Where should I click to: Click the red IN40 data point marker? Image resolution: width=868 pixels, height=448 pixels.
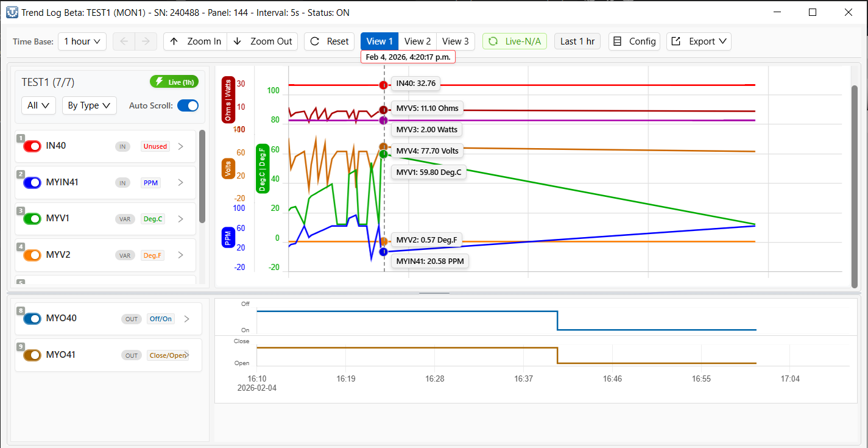(x=383, y=85)
